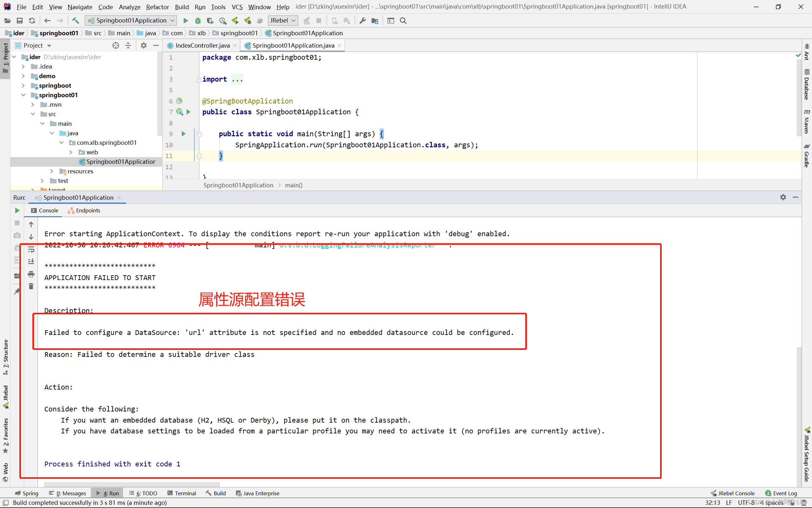Expand the springboot module
Image resolution: width=812 pixels, height=508 pixels.
point(23,86)
